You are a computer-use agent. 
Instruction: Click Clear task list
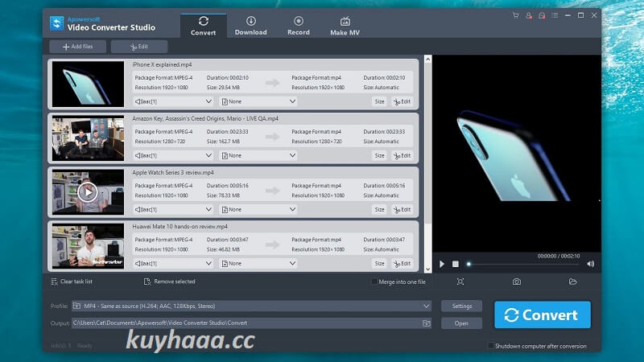(x=72, y=282)
